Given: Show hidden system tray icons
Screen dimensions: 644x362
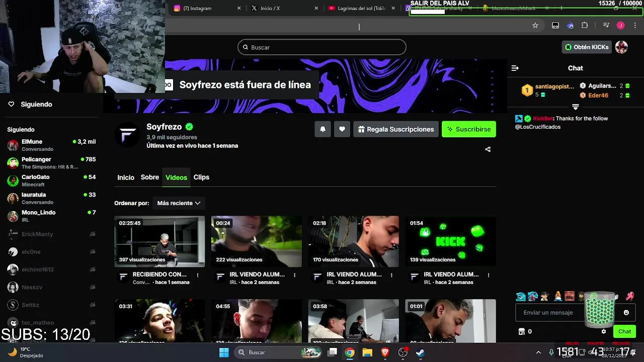Looking at the screenshot, I should [x=538, y=352].
